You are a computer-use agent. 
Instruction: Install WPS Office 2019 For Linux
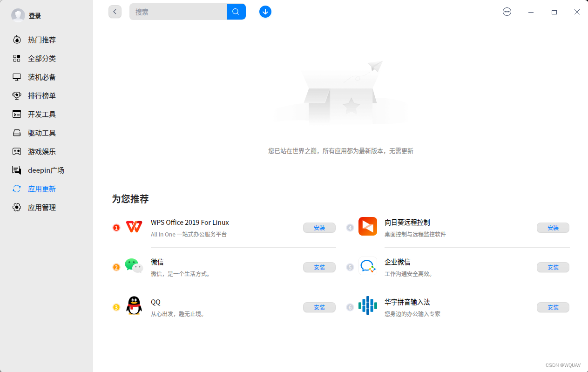319,228
